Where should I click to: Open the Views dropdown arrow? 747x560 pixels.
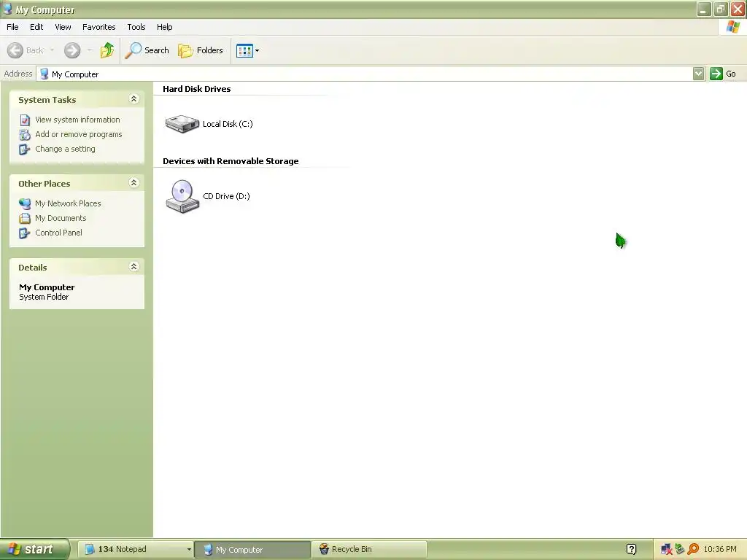coord(258,50)
